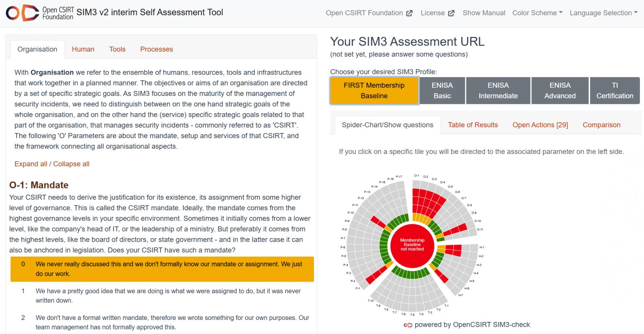Click external link icon beside License
Screen dimensions: 644x334
point(451,13)
